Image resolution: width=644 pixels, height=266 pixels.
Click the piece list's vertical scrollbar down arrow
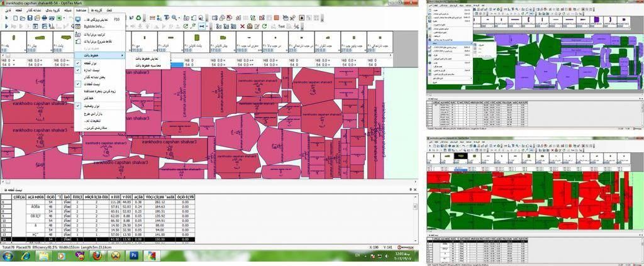click(x=415, y=241)
